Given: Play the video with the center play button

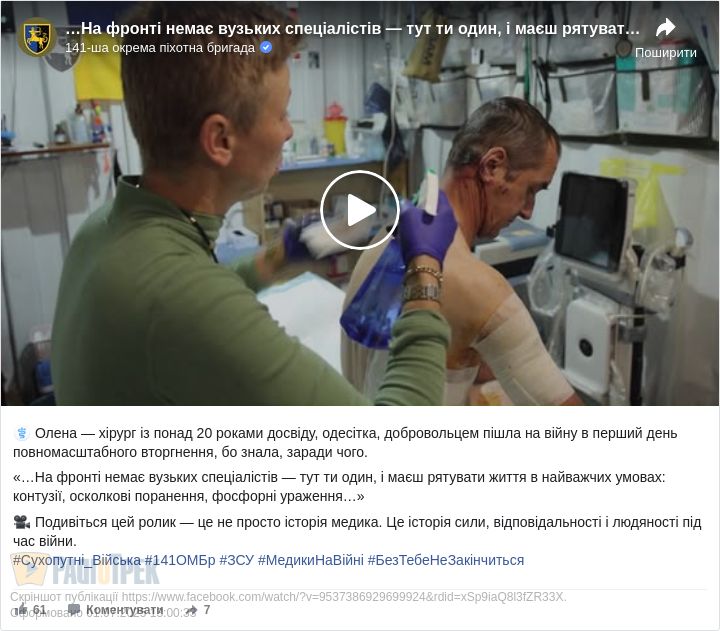Looking at the screenshot, I should pos(360,210).
